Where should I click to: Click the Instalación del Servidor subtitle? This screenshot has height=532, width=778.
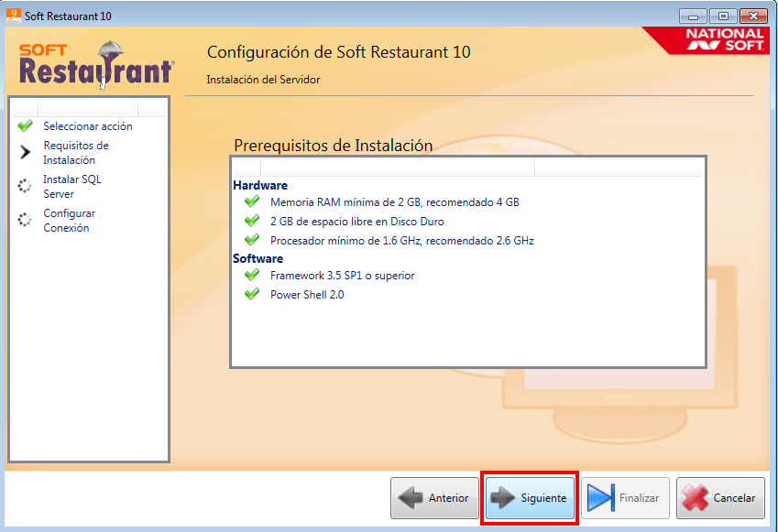pos(263,80)
